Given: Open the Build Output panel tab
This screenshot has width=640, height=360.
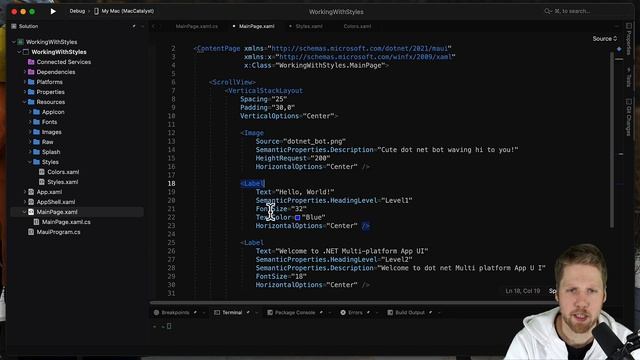Looking at the screenshot, I should [410, 313].
